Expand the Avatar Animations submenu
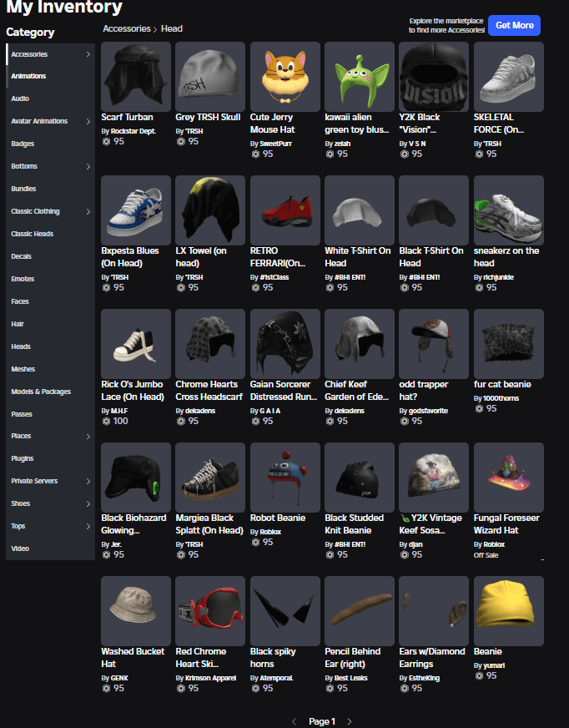Image resolution: width=569 pixels, height=728 pixels. (x=88, y=122)
